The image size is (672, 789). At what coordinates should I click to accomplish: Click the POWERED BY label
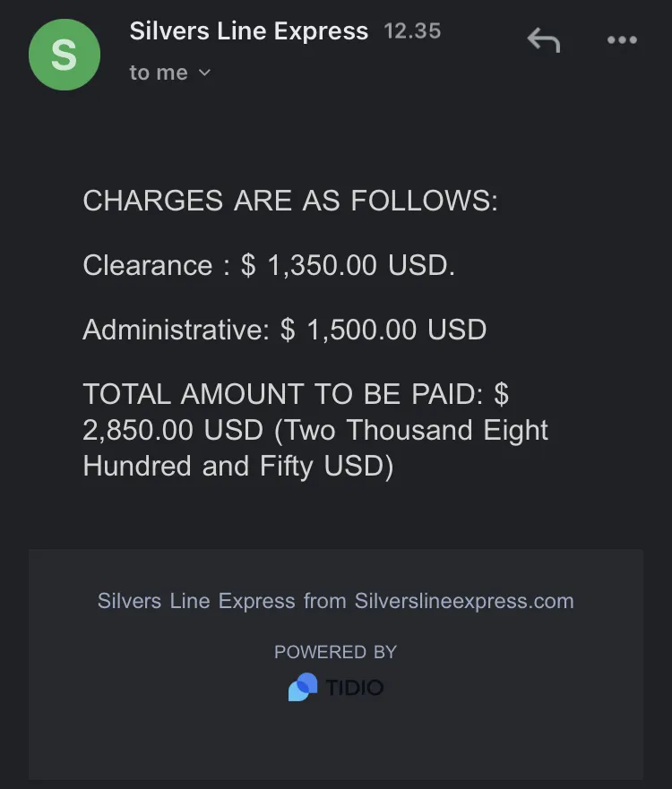336,652
